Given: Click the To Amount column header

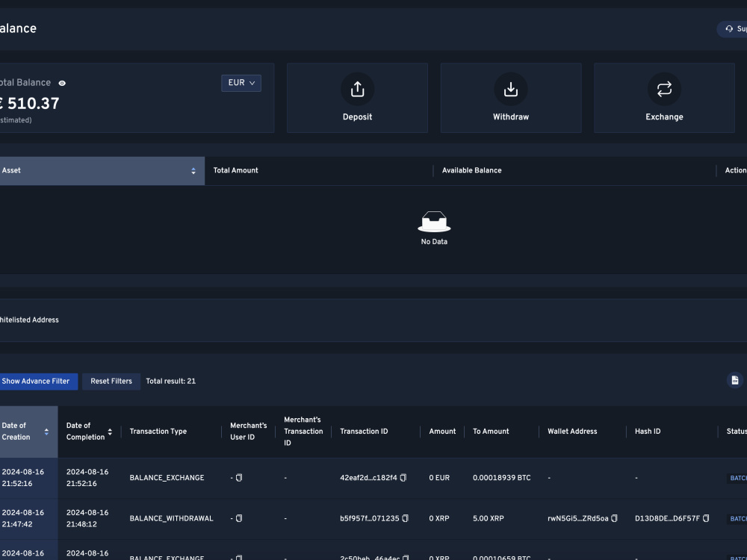Looking at the screenshot, I should point(491,432).
